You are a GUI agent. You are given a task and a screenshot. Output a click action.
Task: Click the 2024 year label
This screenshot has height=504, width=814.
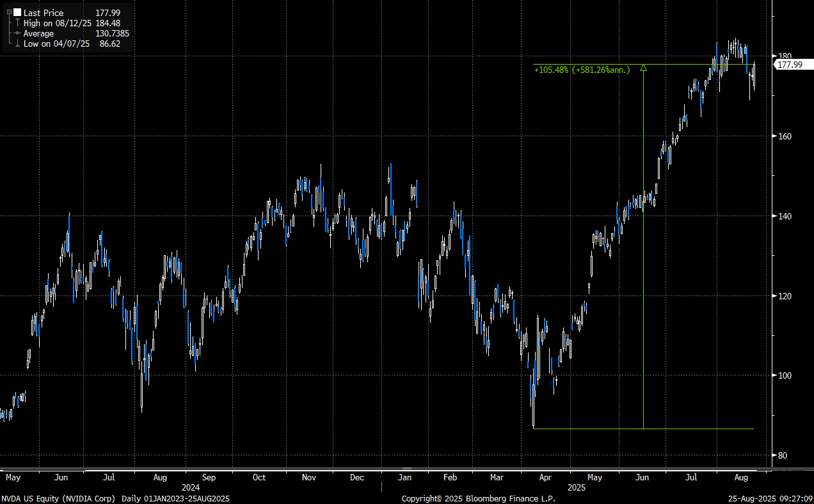click(191, 487)
